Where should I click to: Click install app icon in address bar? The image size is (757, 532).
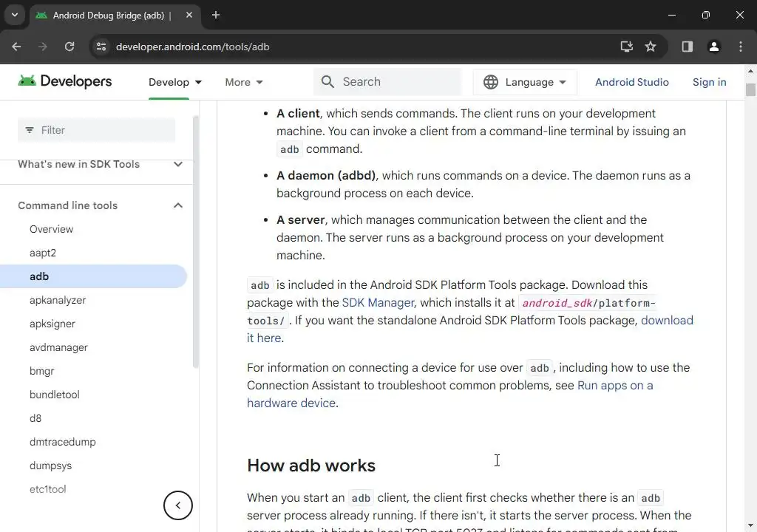coord(626,47)
